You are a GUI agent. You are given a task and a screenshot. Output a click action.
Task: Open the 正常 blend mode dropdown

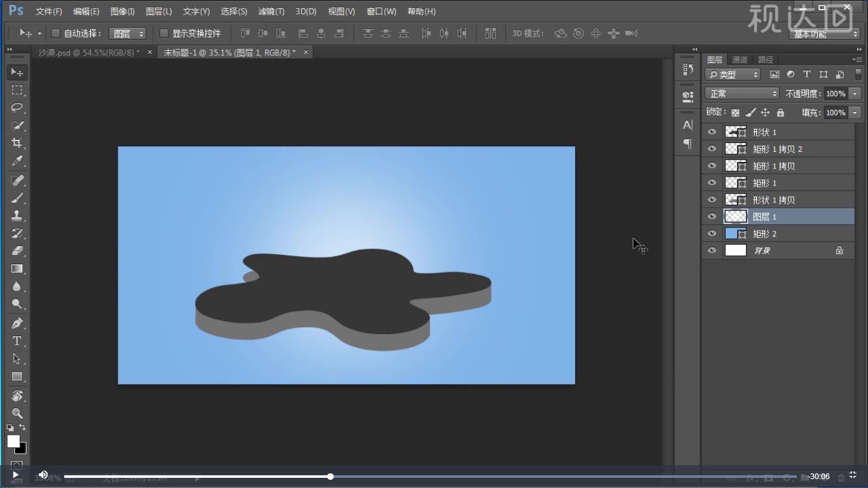[742, 93]
